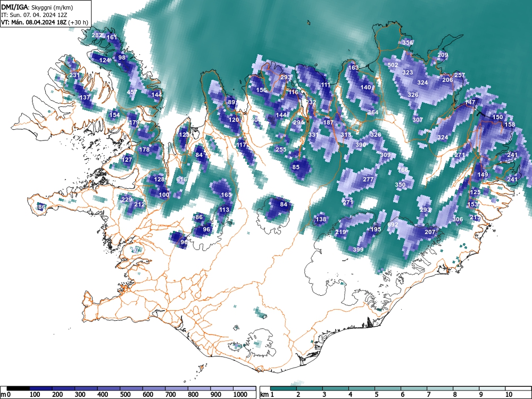Screen dimensions: 532x399
Task: Click the visibility value 163 on the map
Action: click(354, 68)
